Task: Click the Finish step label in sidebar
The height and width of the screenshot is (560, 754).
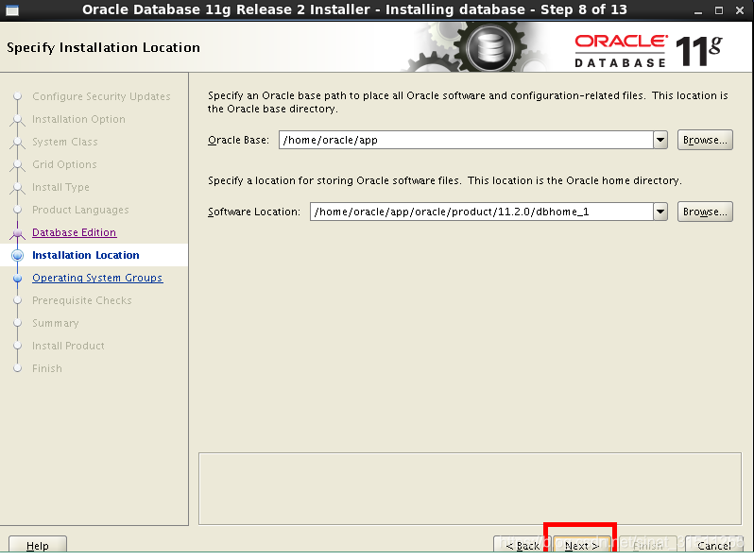Action: (x=47, y=368)
